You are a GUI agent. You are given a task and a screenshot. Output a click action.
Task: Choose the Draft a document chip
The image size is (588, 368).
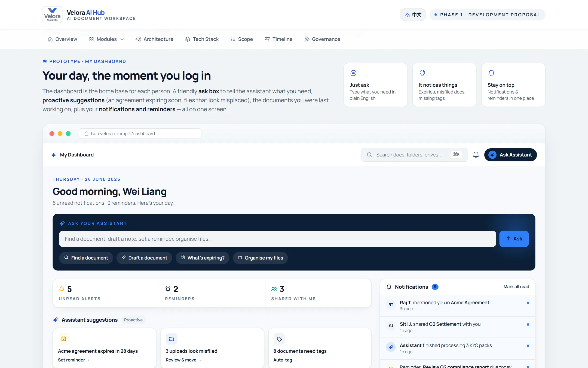pos(144,258)
